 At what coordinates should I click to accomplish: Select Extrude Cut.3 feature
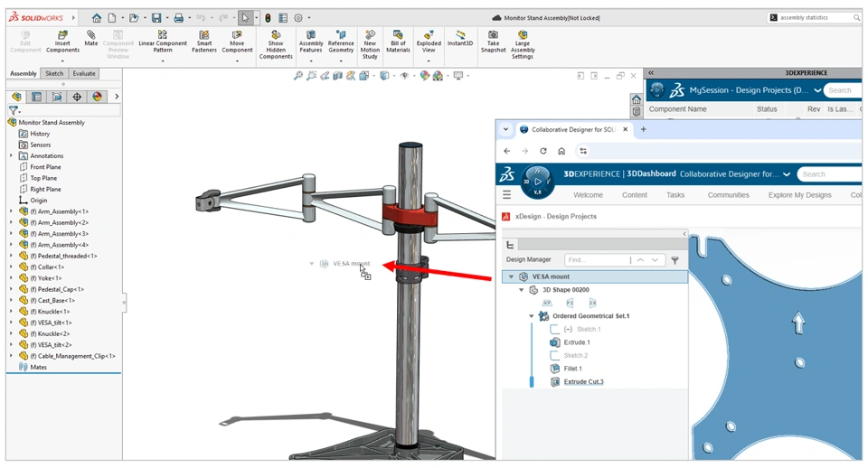tap(583, 381)
